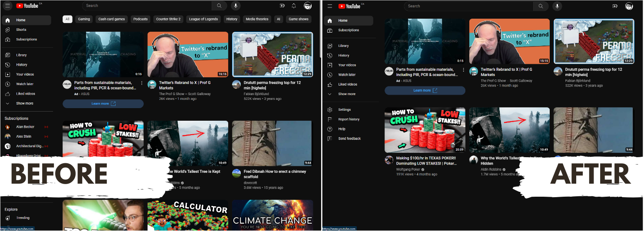The width and height of the screenshot is (644, 231).
Task: Open the notifications bell in BEFORE screenshot
Action: pos(294,6)
